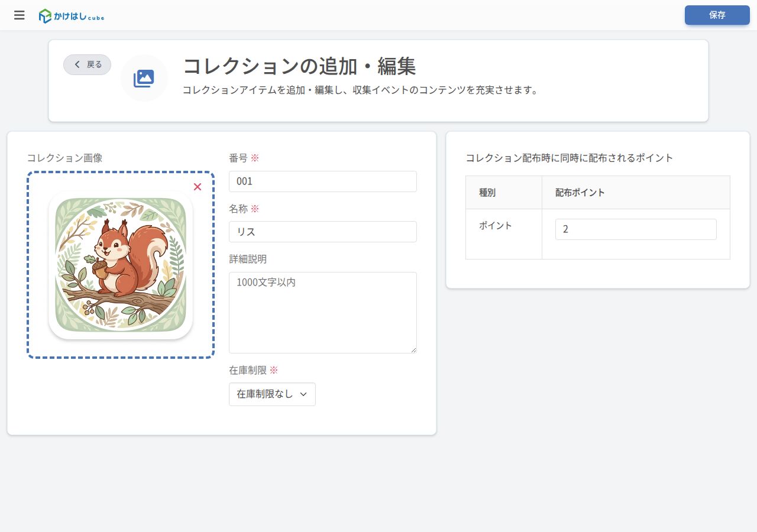Click the 保存 save button
The height and width of the screenshot is (532, 757).
[x=717, y=15]
